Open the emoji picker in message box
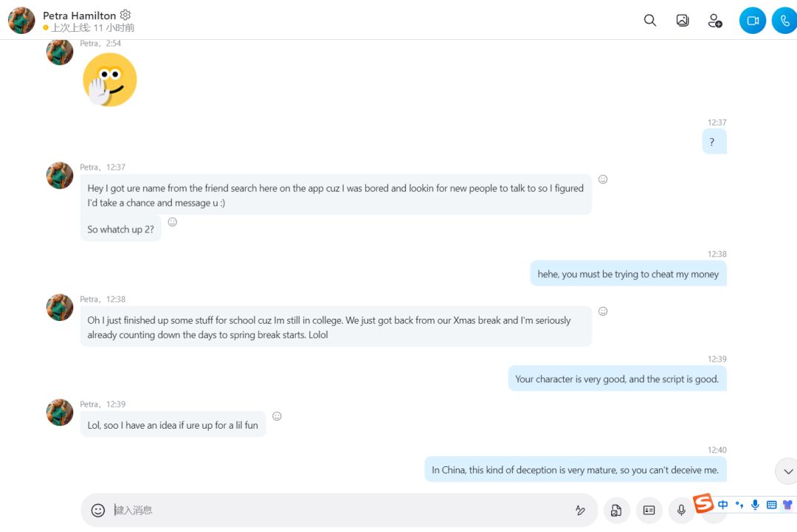The width and height of the screenshot is (797, 532). coord(97,510)
